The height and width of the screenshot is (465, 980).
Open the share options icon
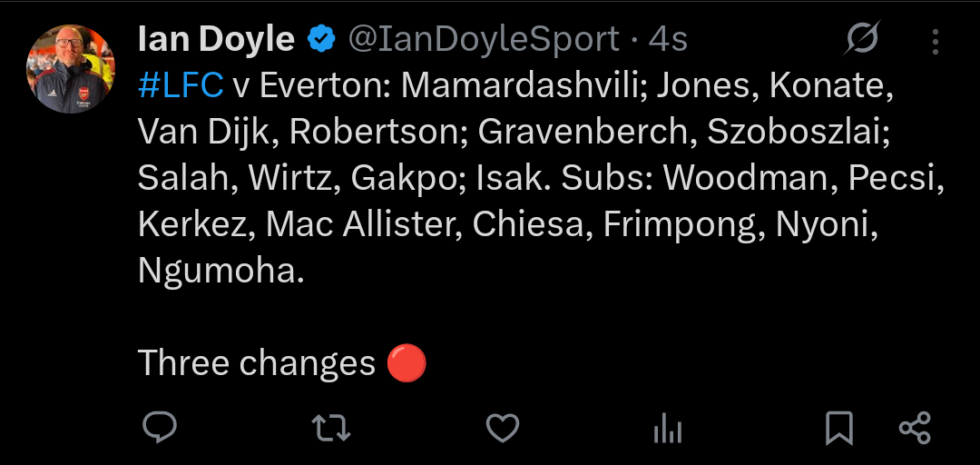pos(914,427)
